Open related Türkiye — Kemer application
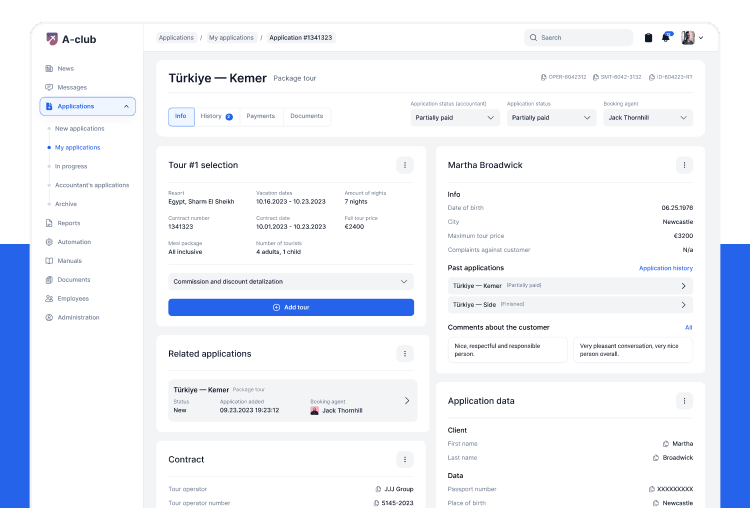Image resolution: width=750 pixels, height=508 pixels. pyautogui.click(x=293, y=400)
